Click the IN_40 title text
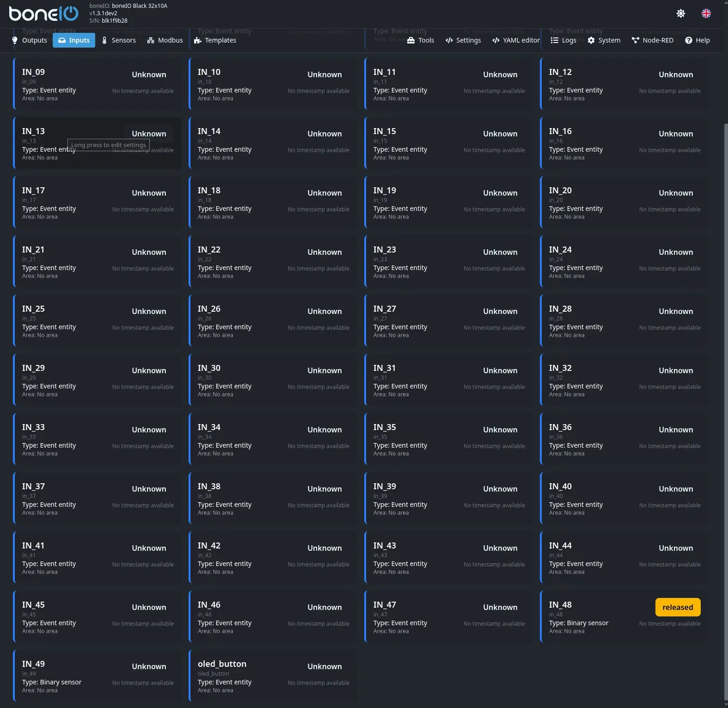The image size is (728, 708). [560, 486]
